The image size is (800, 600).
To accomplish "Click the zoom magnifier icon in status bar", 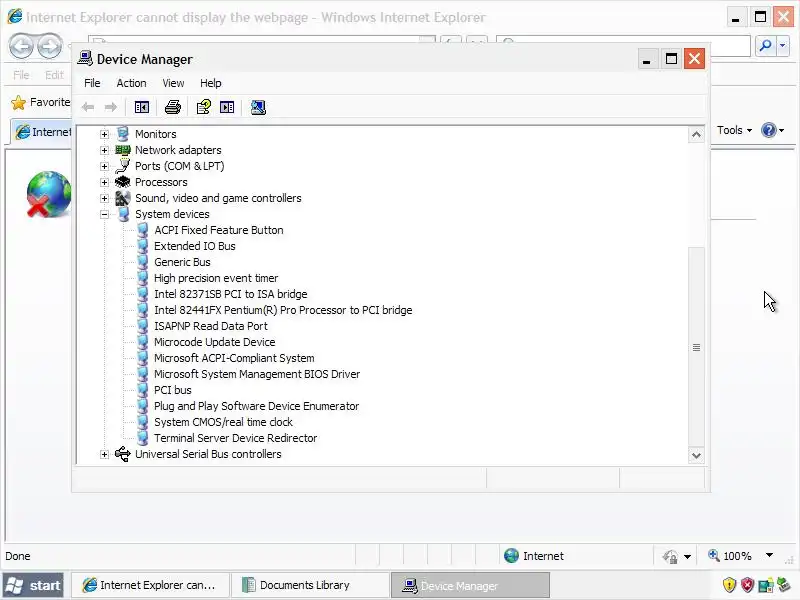I will click(713, 555).
